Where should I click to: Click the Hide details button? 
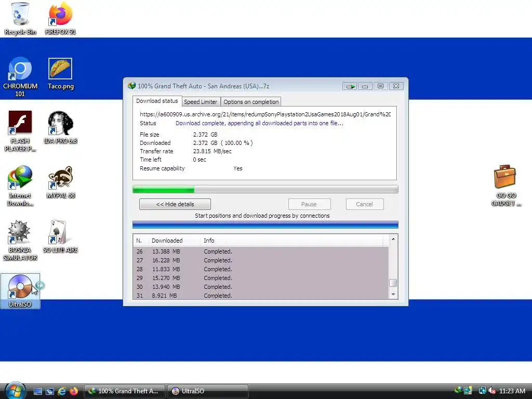coord(175,204)
